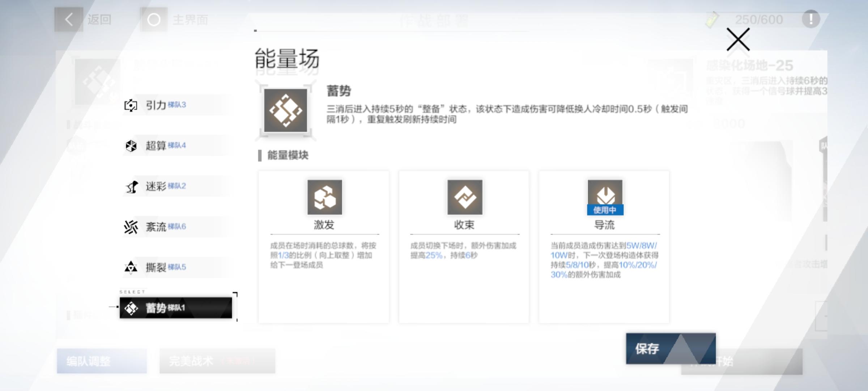Click the 引力 field icon
The height and width of the screenshot is (391, 868).
[x=131, y=105]
